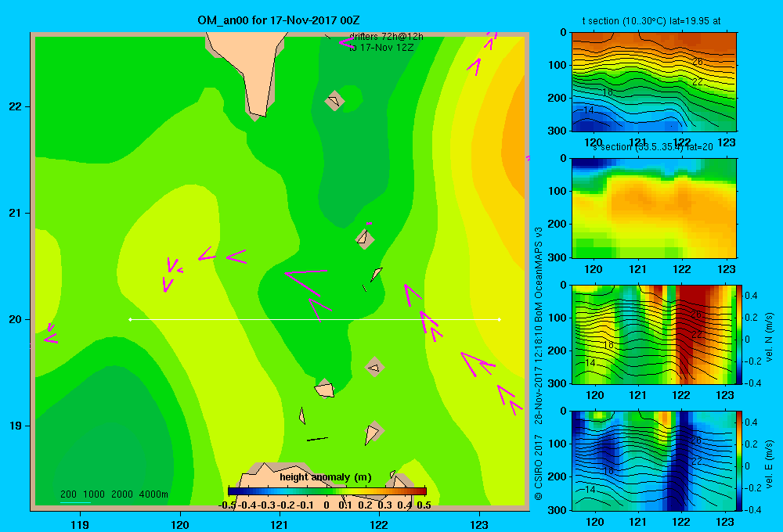Click the 'vel. E (m/s)' axis label
Viewport: 783px width, 532px height.
pos(770,464)
